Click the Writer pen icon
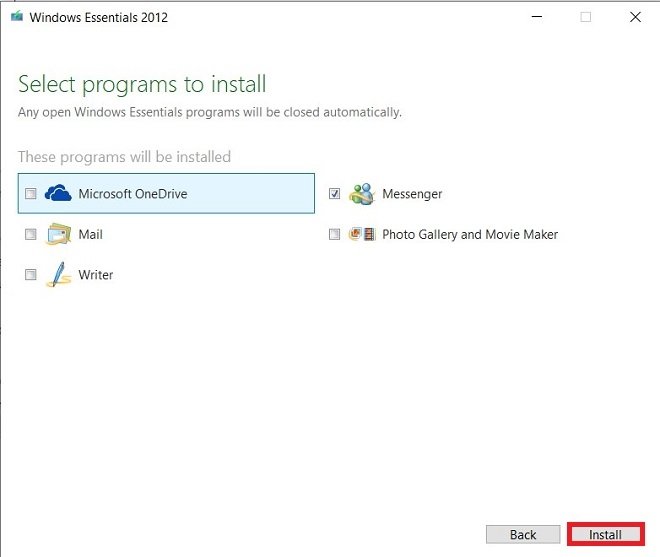 [x=58, y=275]
